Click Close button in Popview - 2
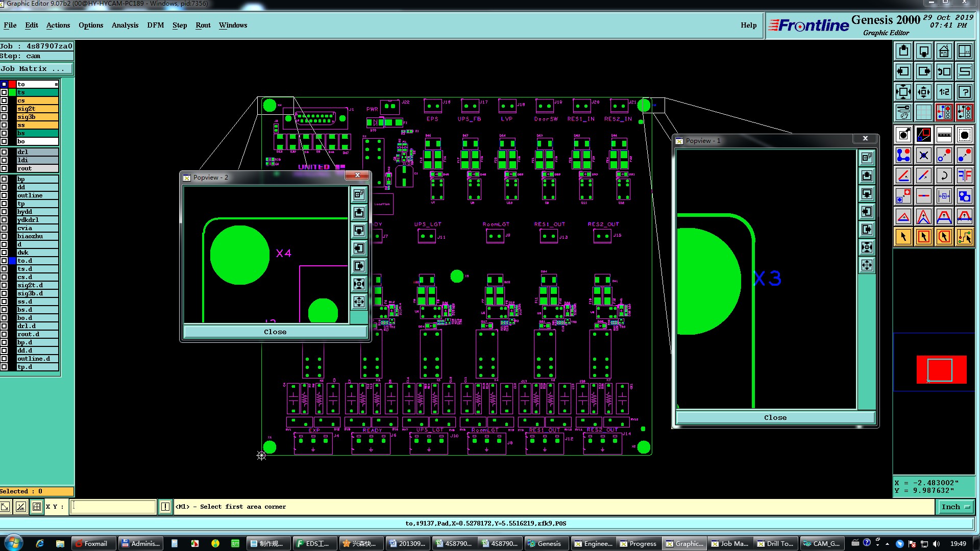The height and width of the screenshot is (551, 980). 275,332
